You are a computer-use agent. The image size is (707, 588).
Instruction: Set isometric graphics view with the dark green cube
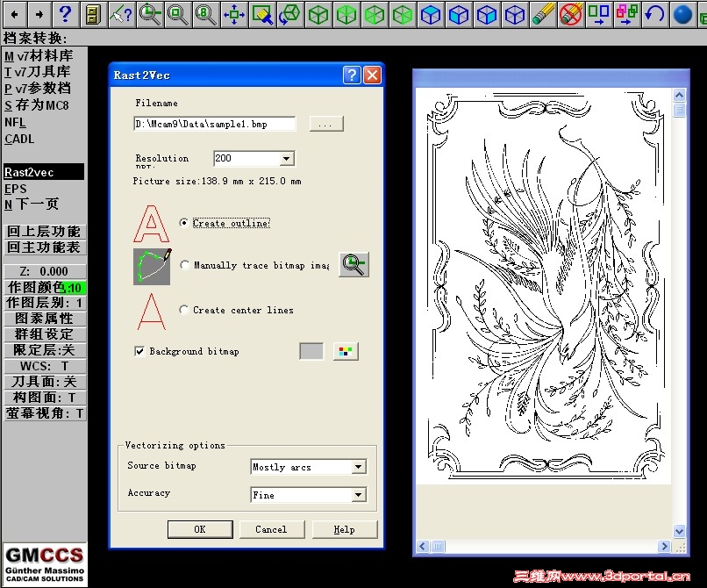(318, 14)
